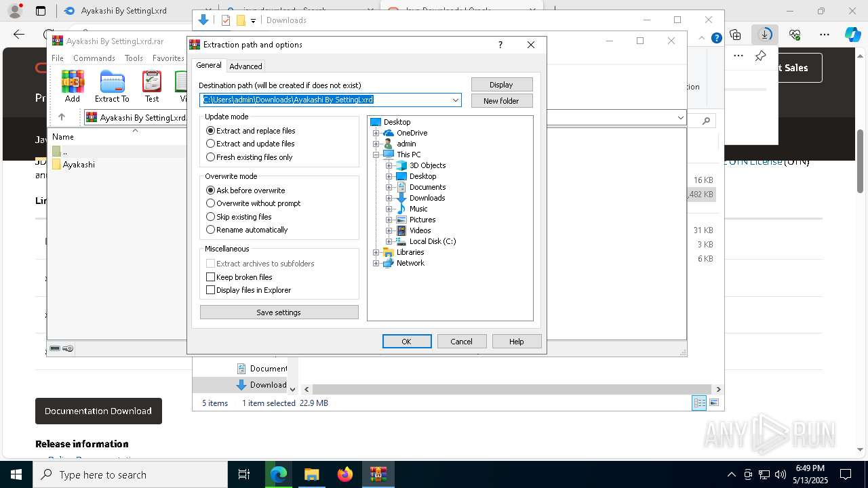Click the admin user icon in folder tree

coord(389,144)
